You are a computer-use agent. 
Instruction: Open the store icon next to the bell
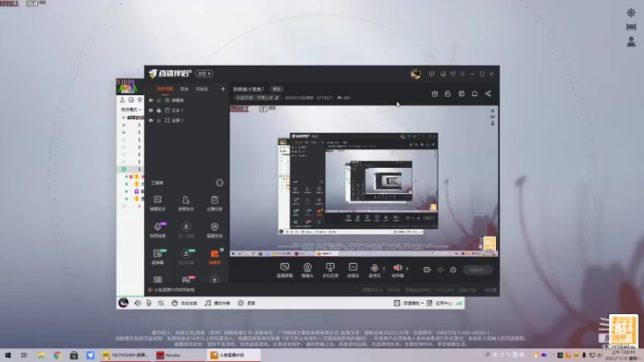point(461,93)
